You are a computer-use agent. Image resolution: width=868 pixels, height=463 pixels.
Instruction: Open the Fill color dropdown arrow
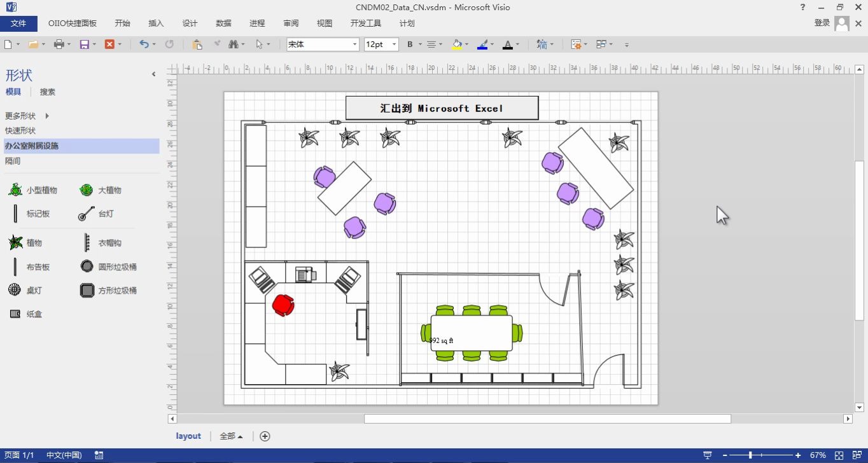tap(467, 45)
